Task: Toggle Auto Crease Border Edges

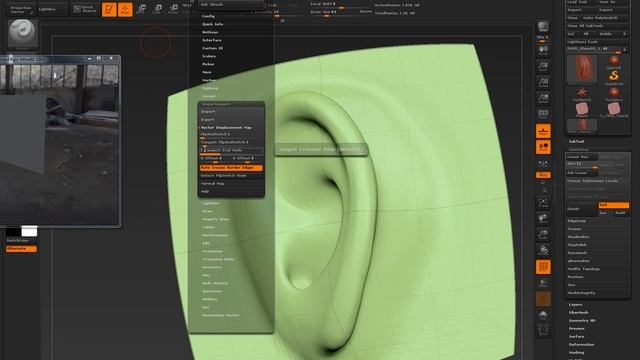Action: (231, 168)
